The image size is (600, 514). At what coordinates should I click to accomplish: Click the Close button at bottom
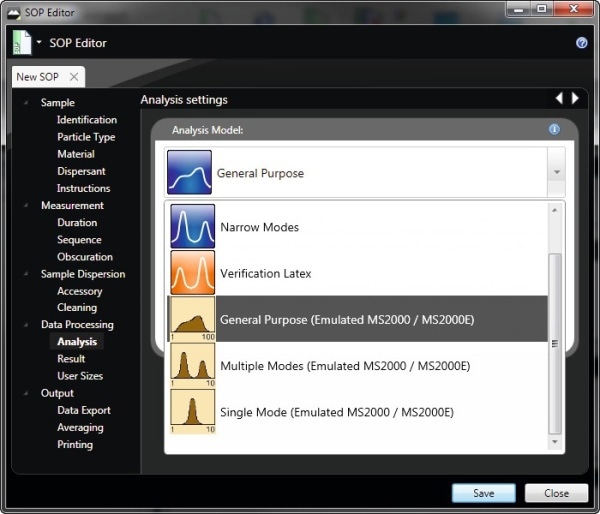(556, 493)
